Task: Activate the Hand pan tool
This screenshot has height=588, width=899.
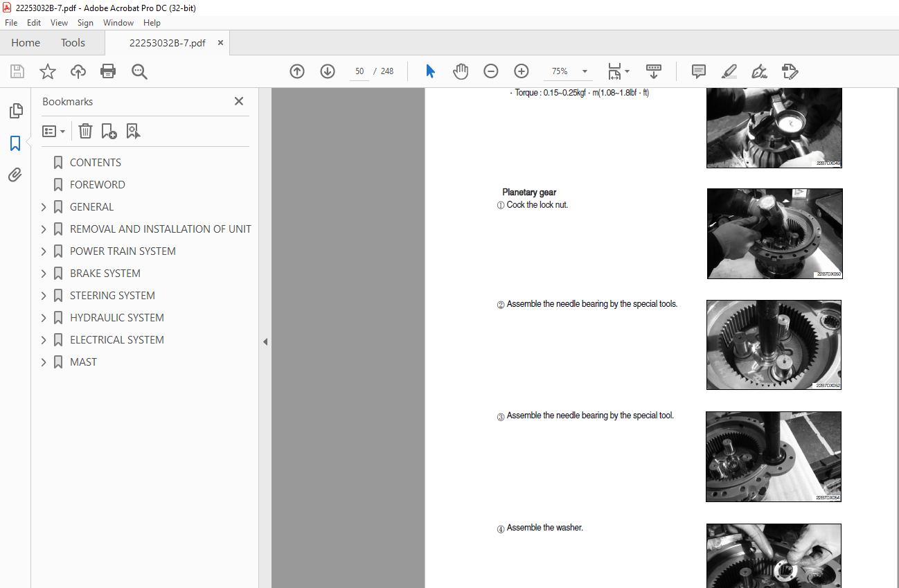Action: (x=461, y=71)
